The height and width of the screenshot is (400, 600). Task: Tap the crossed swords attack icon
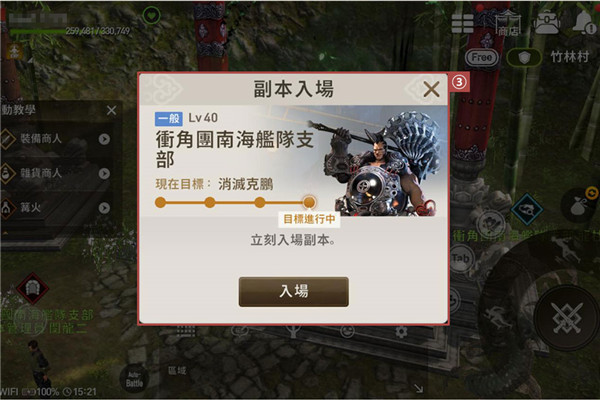pyautogui.click(x=568, y=317)
